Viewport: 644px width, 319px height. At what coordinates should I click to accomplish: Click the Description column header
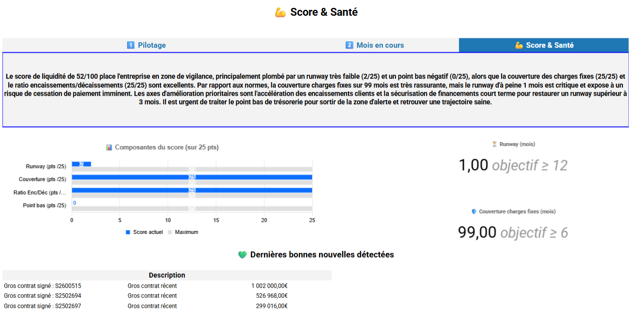pyautogui.click(x=167, y=275)
